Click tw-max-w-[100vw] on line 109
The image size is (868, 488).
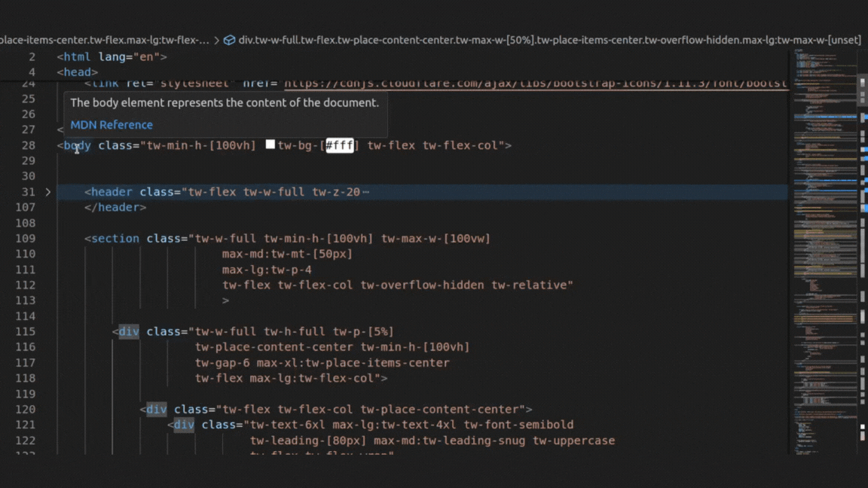436,239
